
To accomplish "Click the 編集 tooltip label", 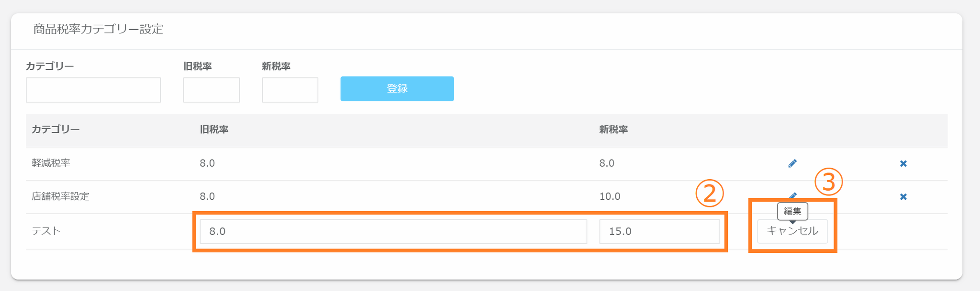I will coord(792,211).
